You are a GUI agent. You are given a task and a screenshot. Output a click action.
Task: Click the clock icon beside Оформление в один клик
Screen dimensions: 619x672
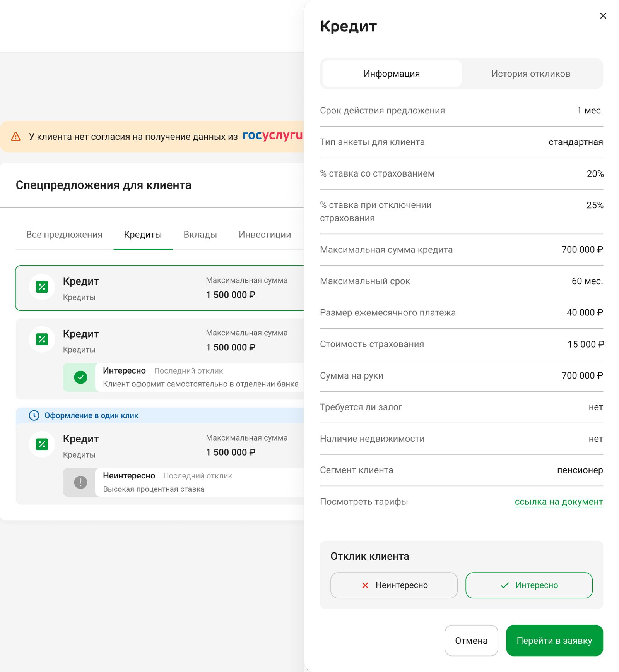tap(34, 415)
